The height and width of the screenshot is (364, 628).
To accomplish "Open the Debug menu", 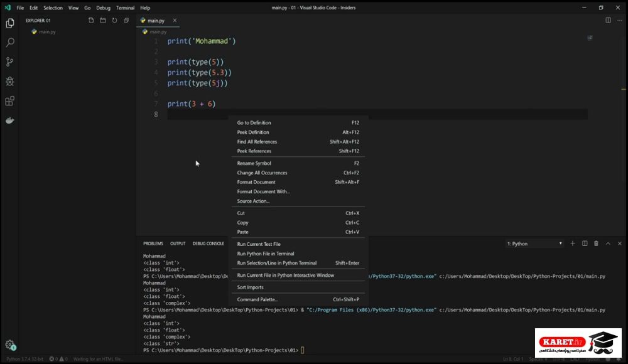I will pyautogui.click(x=103, y=8).
